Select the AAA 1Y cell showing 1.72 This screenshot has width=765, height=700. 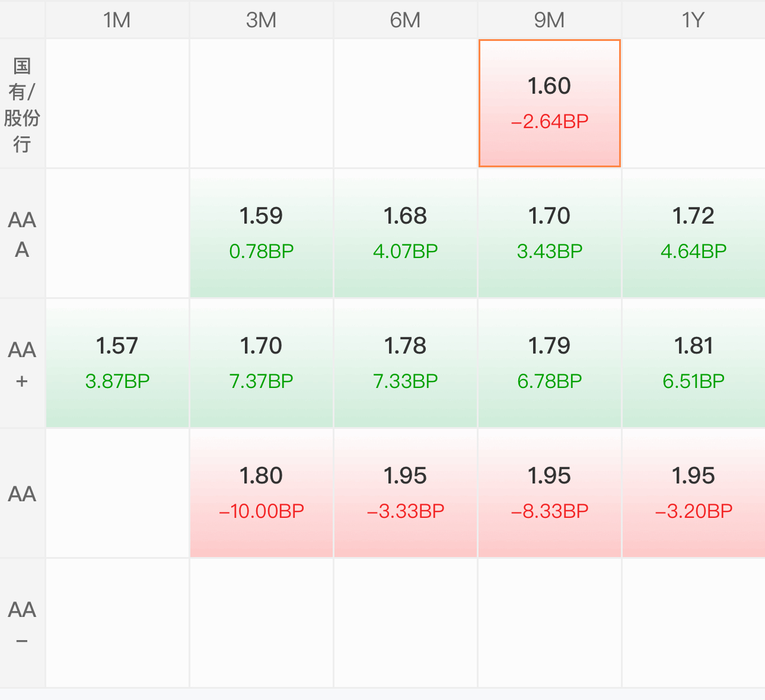pyautogui.click(x=693, y=233)
